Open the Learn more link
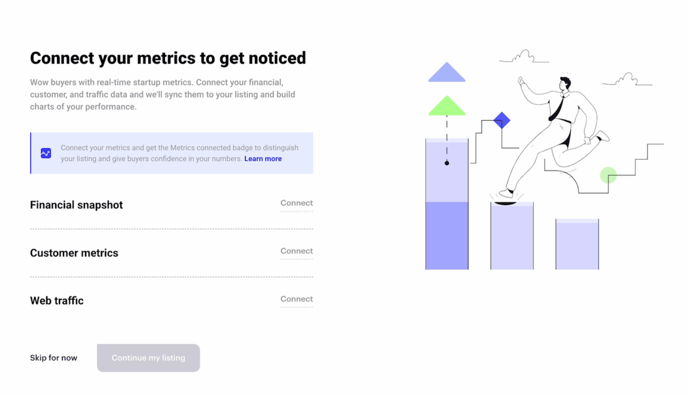 (x=263, y=159)
